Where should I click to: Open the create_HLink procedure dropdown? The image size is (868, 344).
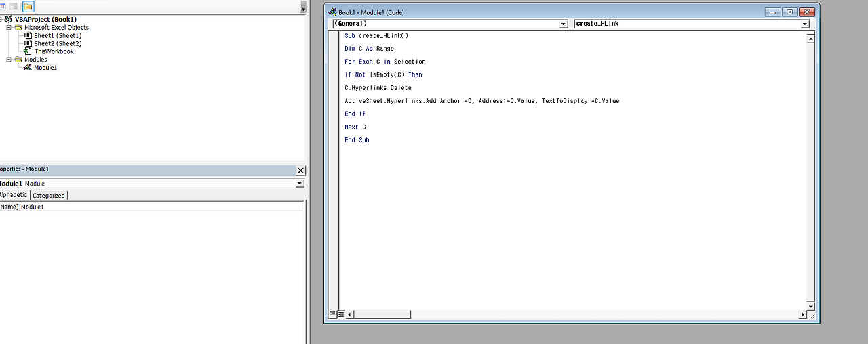pyautogui.click(x=805, y=24)
